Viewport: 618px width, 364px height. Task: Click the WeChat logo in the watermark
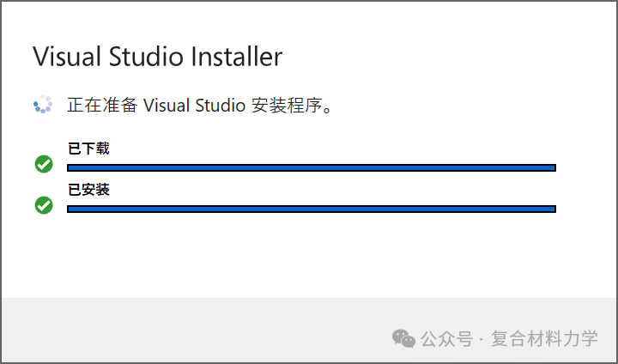coord(403,339)
